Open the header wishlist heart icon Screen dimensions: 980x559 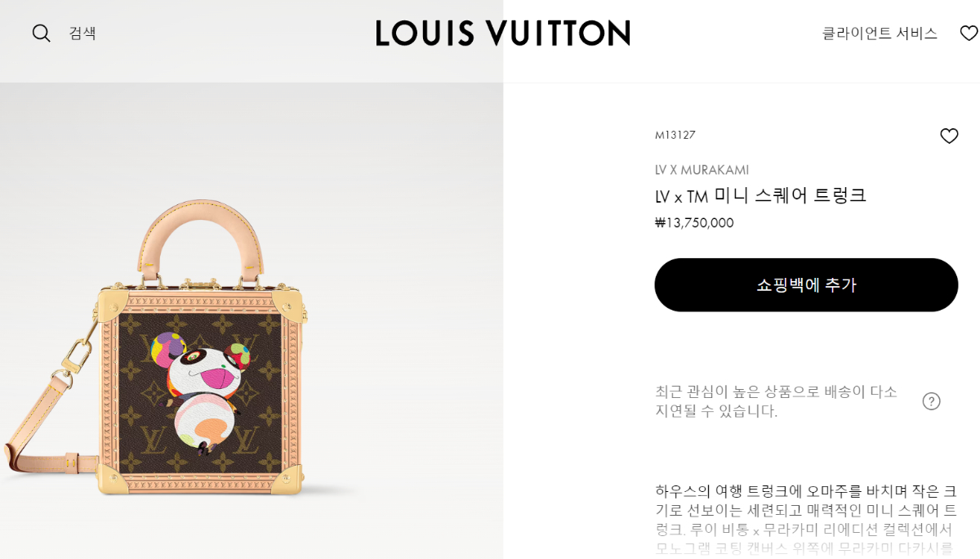tap(969, 34)
